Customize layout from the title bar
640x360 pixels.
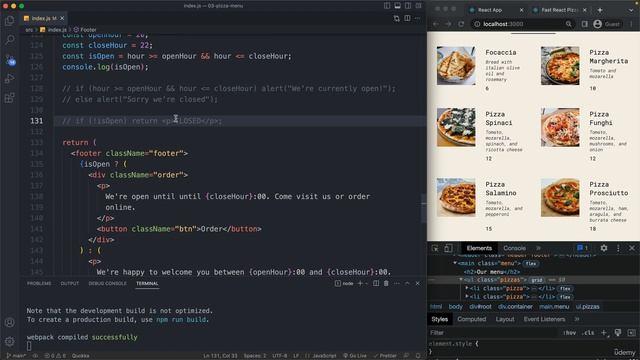418,6
